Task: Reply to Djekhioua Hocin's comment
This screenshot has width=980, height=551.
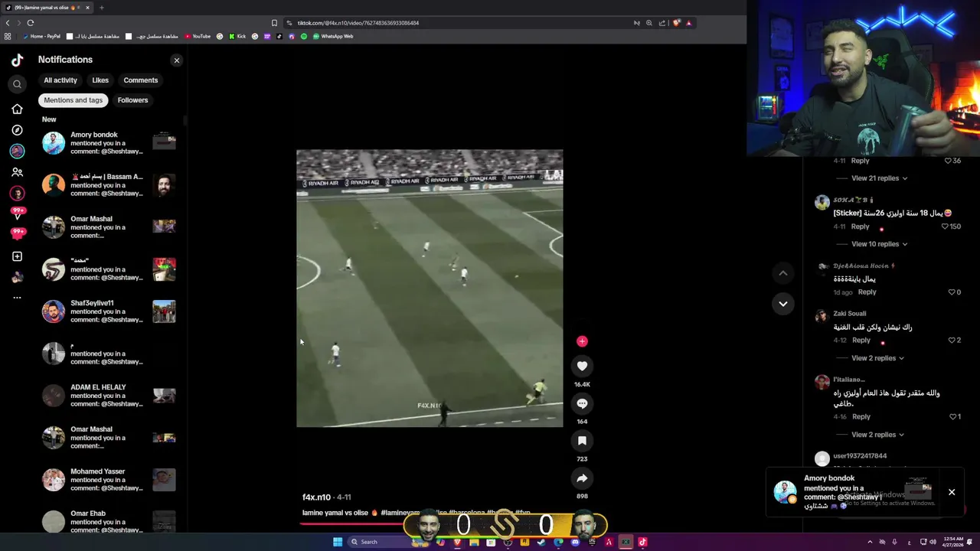Action: [867, 292]
